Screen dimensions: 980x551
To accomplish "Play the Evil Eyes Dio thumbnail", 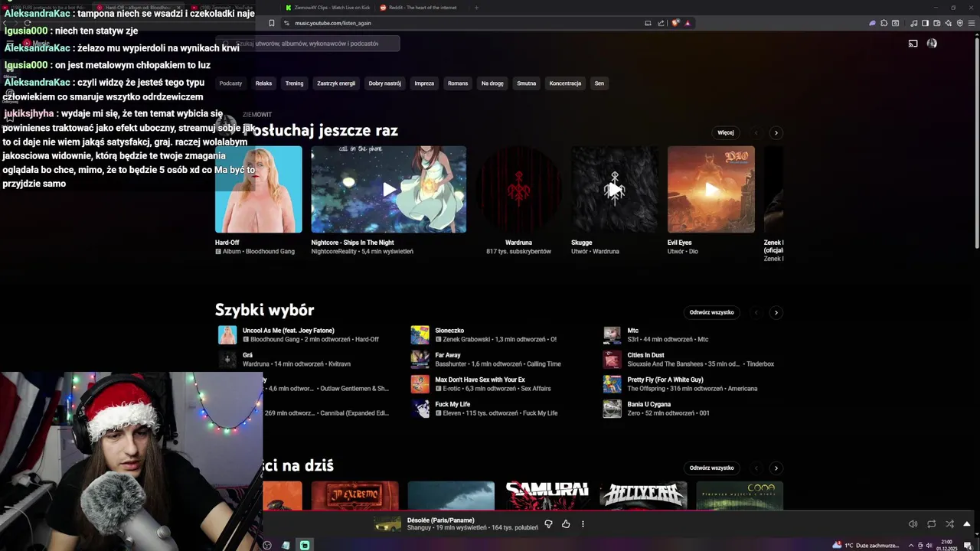I will click(x=710, y=189).
